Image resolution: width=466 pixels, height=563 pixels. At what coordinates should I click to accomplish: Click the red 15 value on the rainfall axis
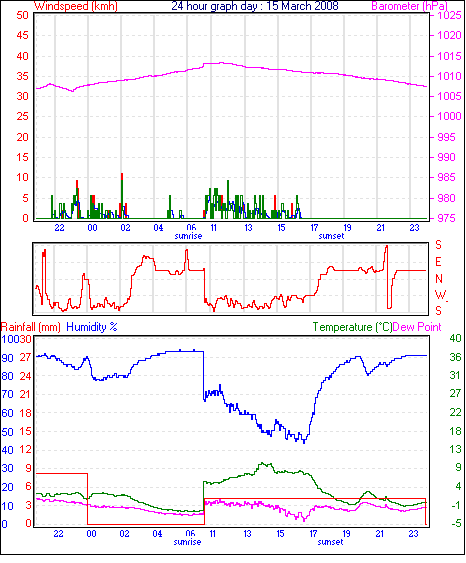25,432
